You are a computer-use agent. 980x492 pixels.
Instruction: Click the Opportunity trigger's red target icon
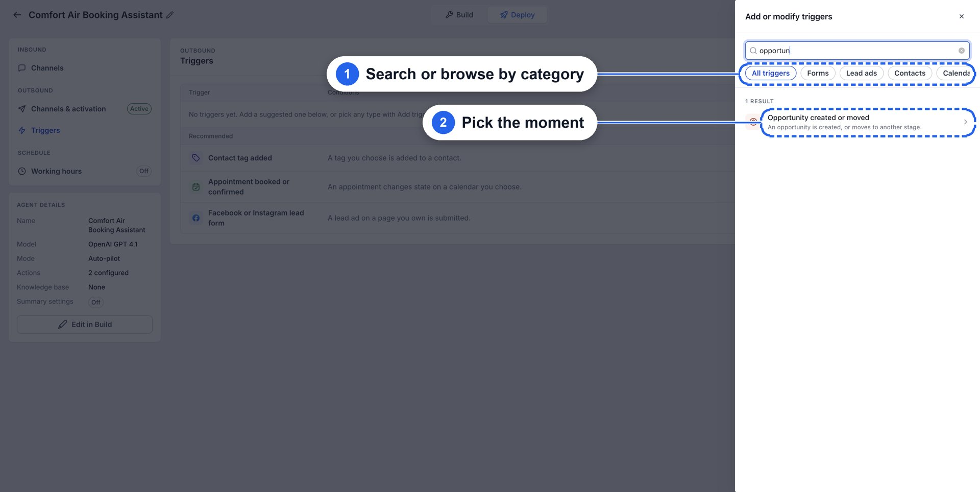[753, 122]
